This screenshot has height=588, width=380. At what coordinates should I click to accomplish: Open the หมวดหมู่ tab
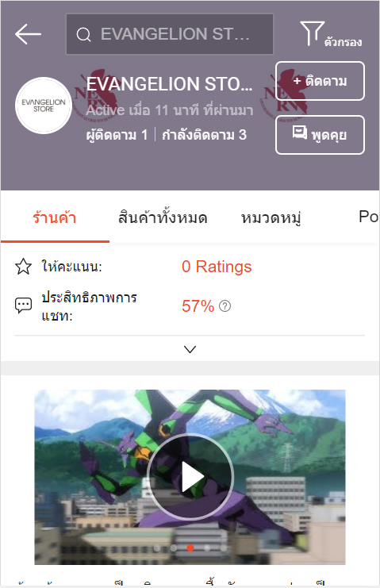tap(271, 217)
